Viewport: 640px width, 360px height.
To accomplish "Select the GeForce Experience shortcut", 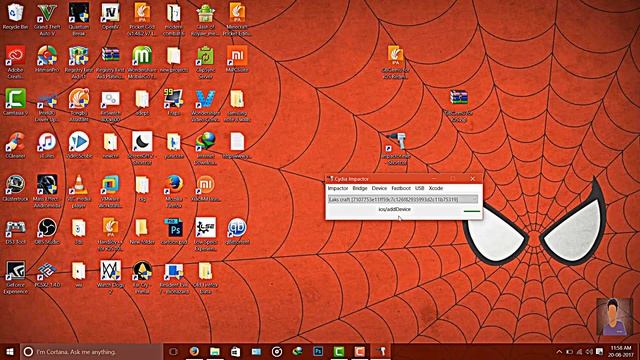I will coord(16,278).
